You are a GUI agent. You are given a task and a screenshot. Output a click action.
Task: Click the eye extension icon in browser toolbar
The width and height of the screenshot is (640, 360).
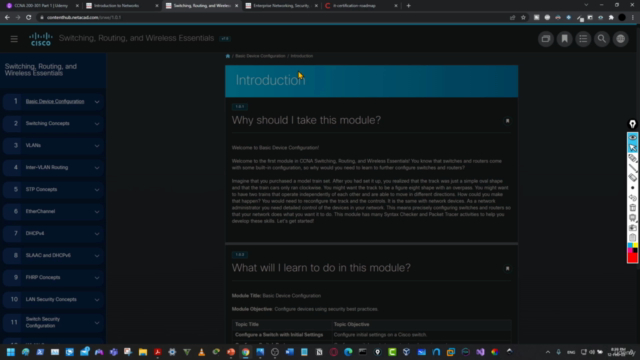click(600, 18)
